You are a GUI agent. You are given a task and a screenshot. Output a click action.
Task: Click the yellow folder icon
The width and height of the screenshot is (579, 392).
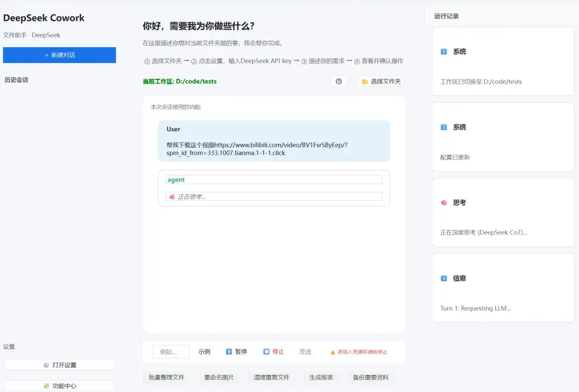pos(365,81)
